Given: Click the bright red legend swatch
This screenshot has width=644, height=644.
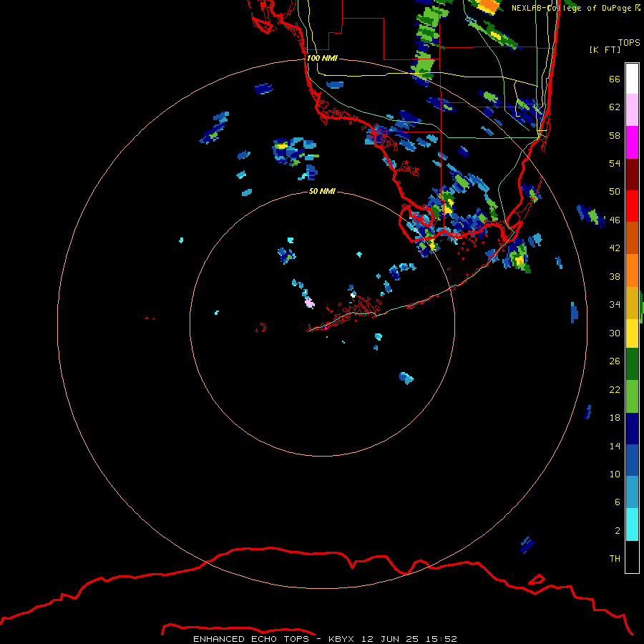Looking at the screenshot, I should click(x=632, y=206).
